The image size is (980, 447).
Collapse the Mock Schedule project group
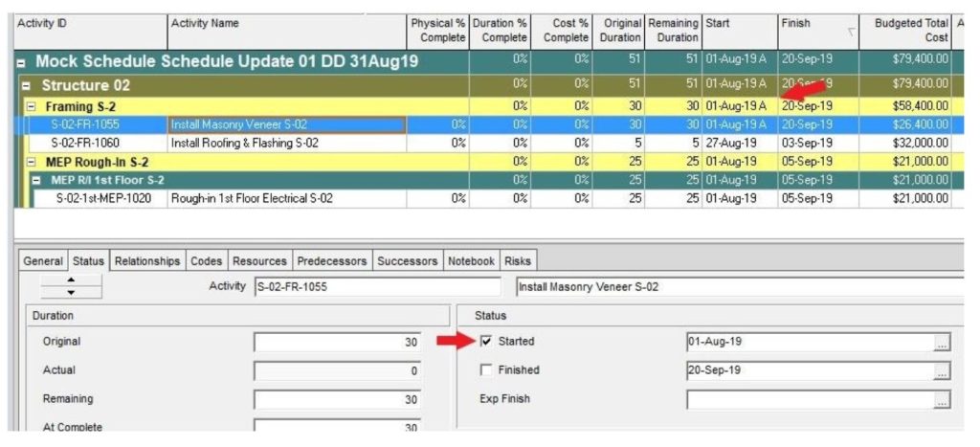tap(21, 63)
